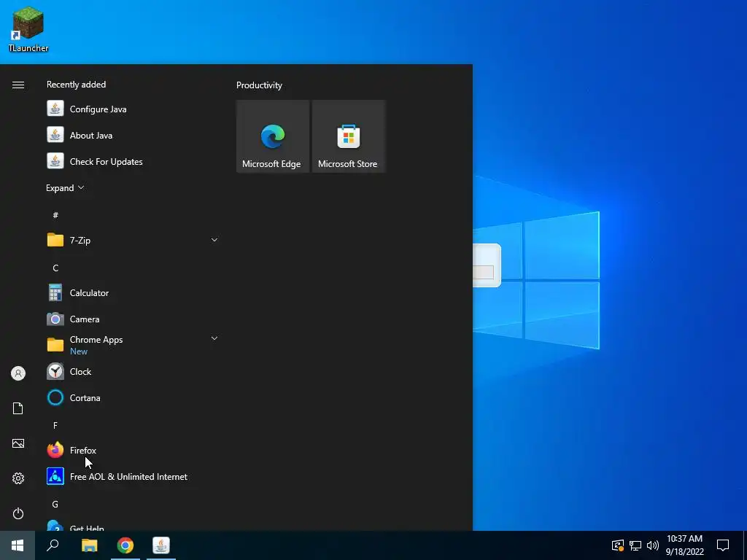Image resolution: width=747 pixels, height=560 pixels.
Task: Expand the Start menu hamburger navigation
Action: (18, 85)
